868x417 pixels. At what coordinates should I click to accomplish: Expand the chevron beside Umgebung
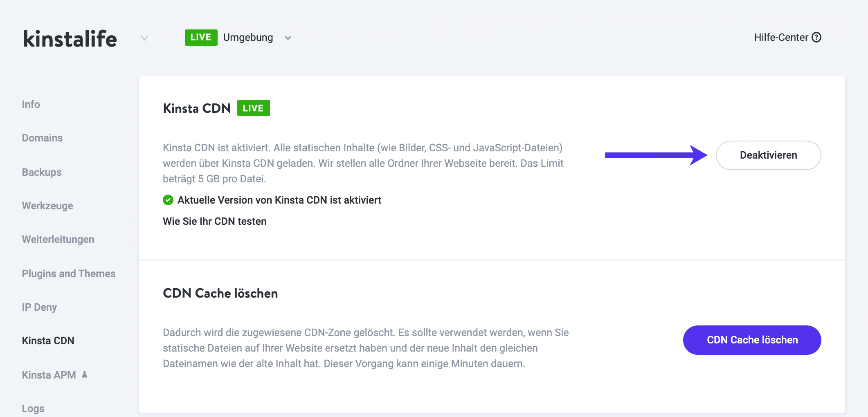pos(288,38)
